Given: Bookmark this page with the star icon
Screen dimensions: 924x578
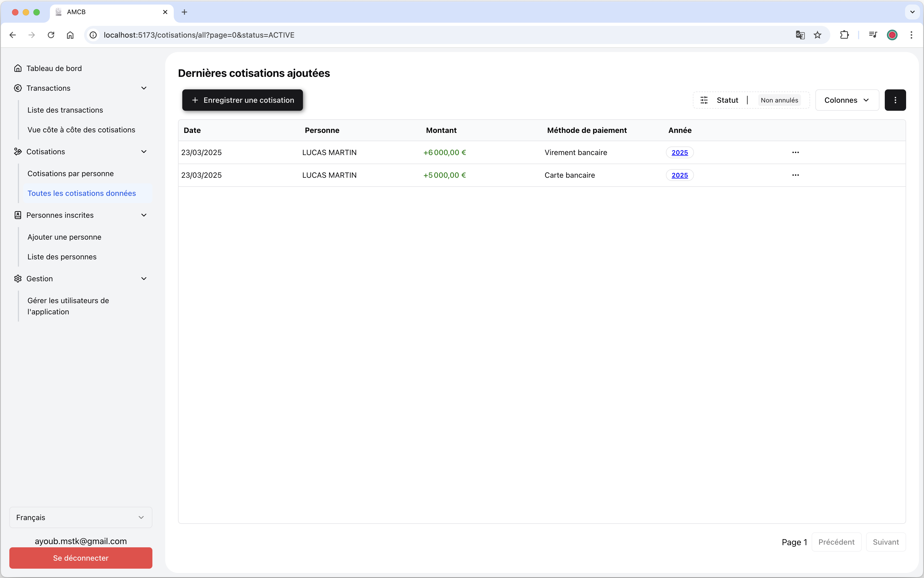Looking at the screenshot, I should click(817, 35).
